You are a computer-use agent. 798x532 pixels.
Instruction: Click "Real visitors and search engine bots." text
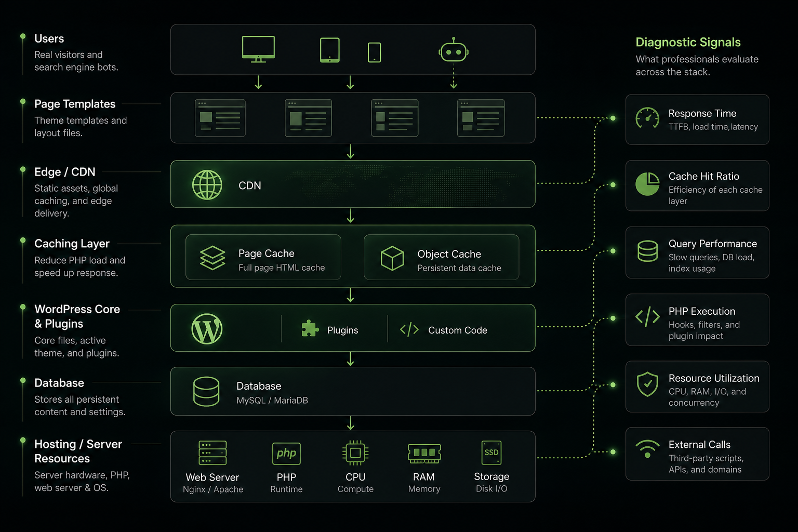[76, 61]
